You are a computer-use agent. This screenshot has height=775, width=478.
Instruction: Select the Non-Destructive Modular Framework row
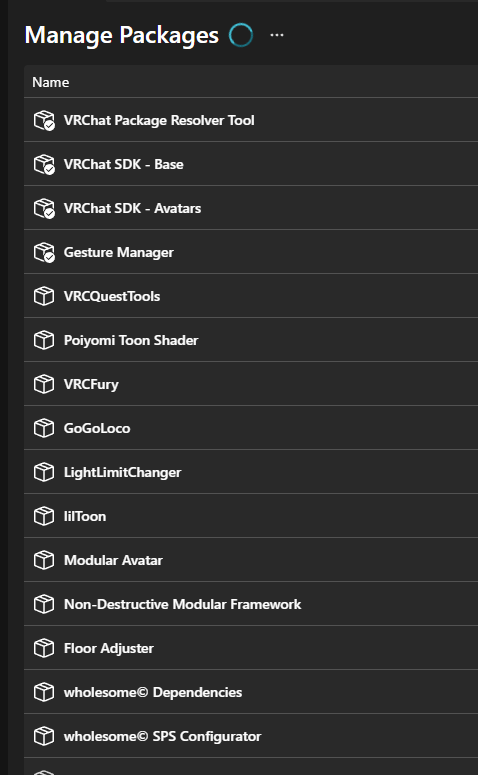point(251,604)
